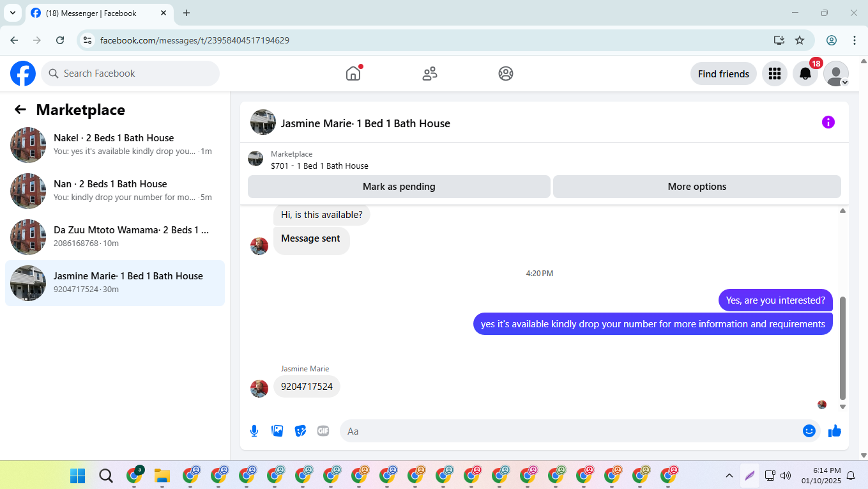The image size is (868, 489).
Task: Bookmark this page with the star
Action: 800,40
